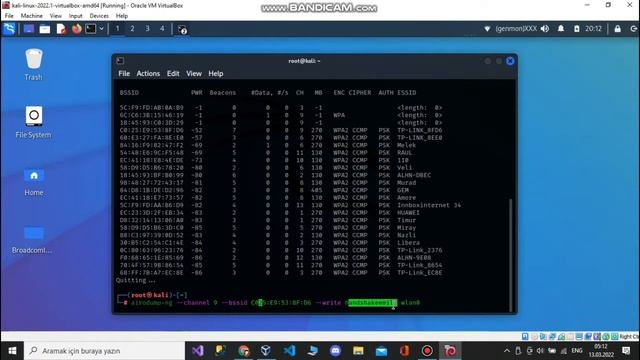The height and width of the screenshot is (360, 640).
Task: Click the 20:12 clock in Kali panel
Action: click(593, 29)
